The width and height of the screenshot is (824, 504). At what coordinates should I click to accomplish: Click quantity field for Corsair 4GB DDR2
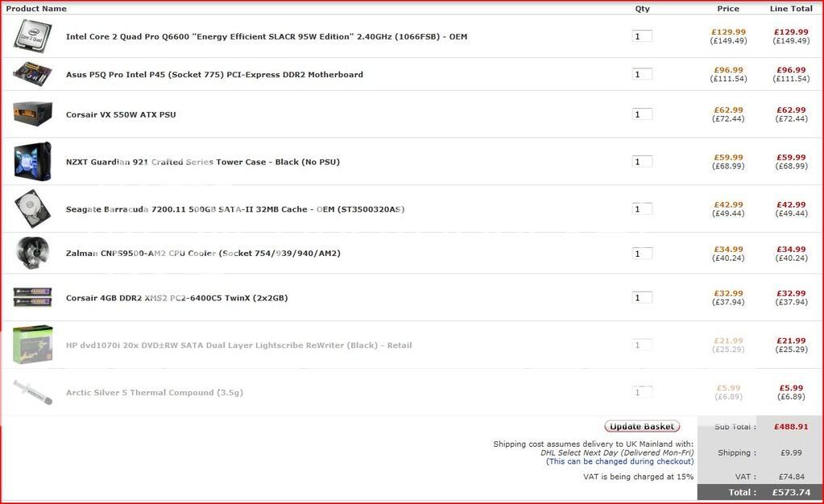pos(642,297)
